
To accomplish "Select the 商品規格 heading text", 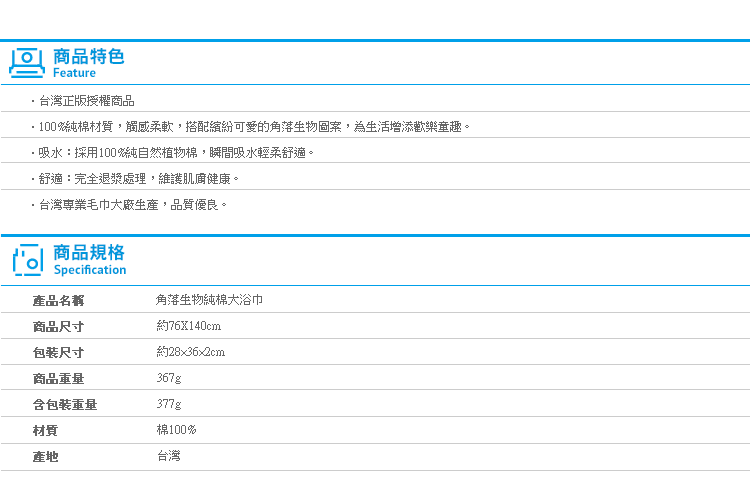I will pyautogui.click(x=89, y=252).
